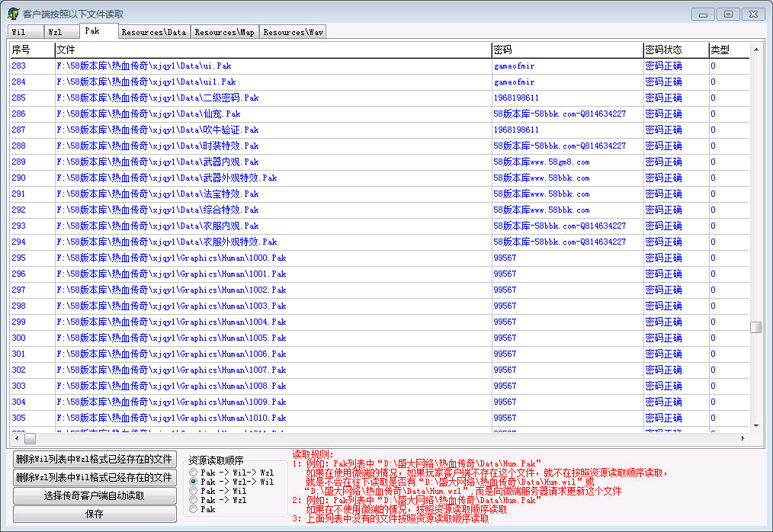
Task: Click sequence number 302
Action: pyautogui.click(x=19, y=370)
